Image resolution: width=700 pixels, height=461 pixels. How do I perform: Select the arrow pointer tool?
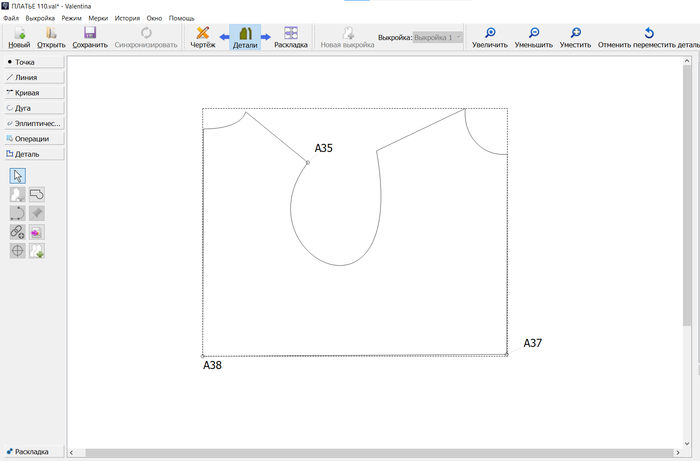pos(17,176)
